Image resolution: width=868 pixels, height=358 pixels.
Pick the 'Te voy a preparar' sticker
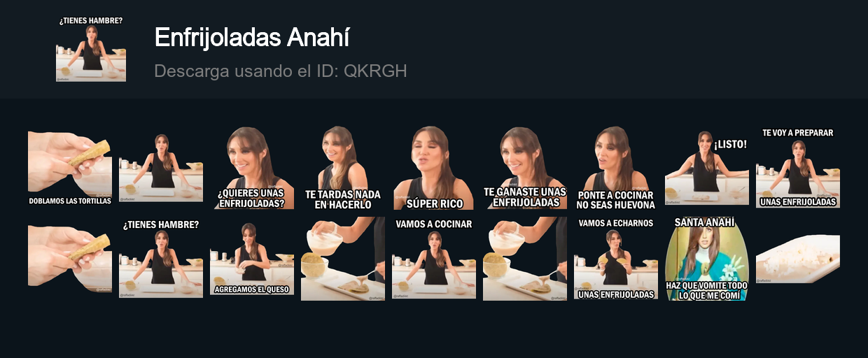click(798, 168)
